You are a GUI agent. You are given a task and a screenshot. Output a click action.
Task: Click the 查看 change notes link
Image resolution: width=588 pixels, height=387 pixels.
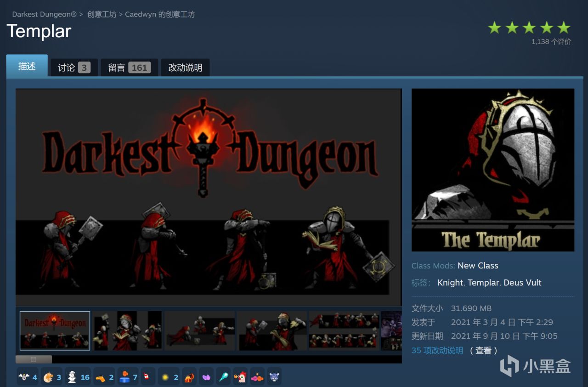coord(483,350)
